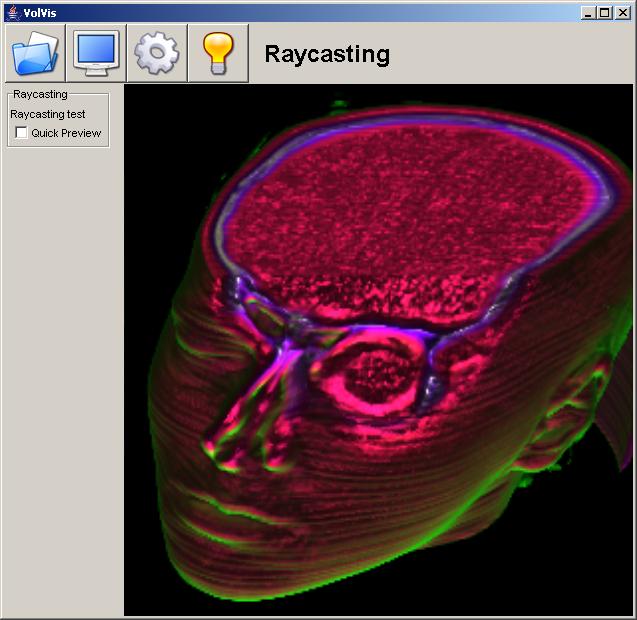Click the Quick Preview label text

66,133
